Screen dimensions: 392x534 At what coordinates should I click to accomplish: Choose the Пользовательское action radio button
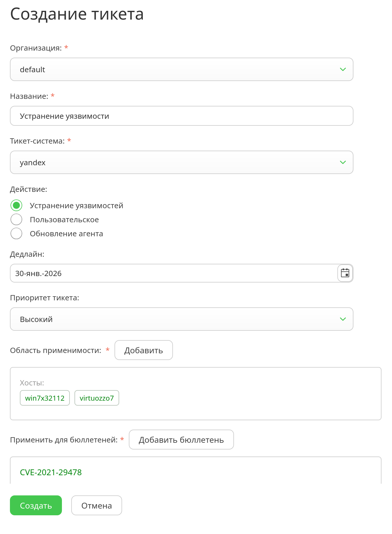point(16,220)
